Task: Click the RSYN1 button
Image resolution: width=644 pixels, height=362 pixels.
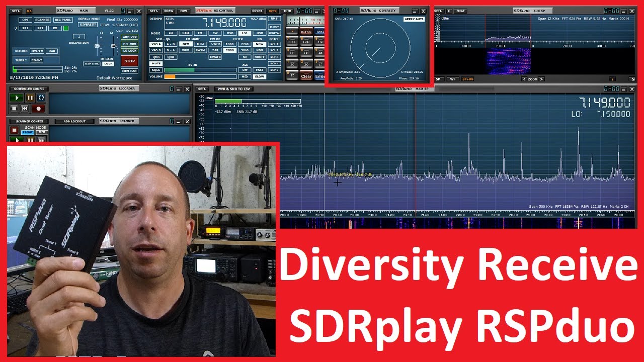Action: (x=258, y=11)
